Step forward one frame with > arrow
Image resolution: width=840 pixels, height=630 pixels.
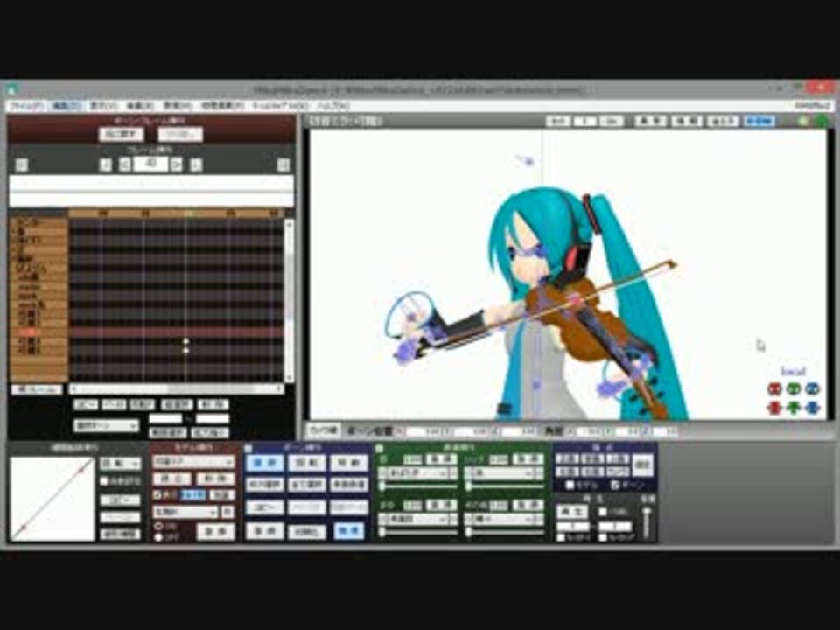[x=177, y=164]
